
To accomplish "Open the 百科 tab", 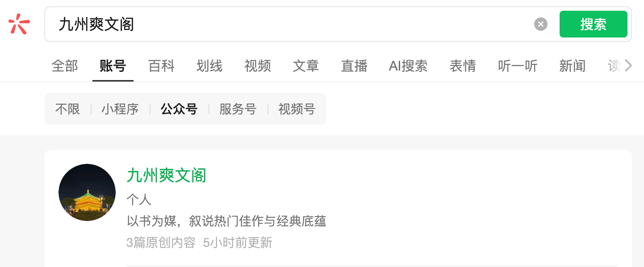I will tap(161, 66).
